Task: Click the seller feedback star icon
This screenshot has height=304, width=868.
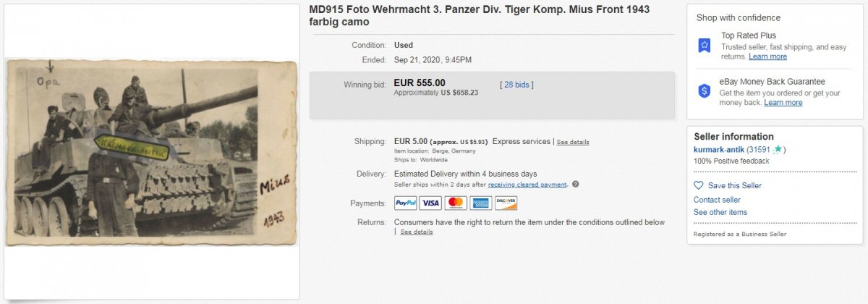Action: 777,150
